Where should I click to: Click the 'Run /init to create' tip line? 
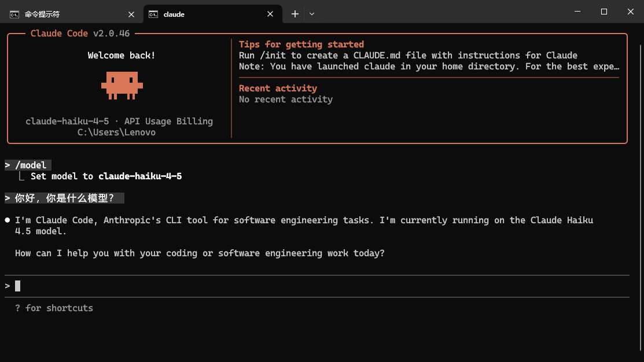tap(409, 56)
